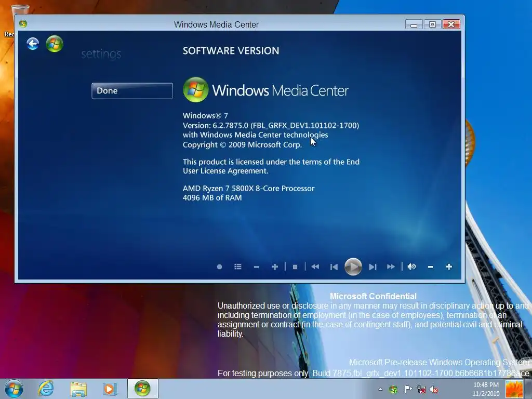Open Windows Explorer from the taskbar

78,389
